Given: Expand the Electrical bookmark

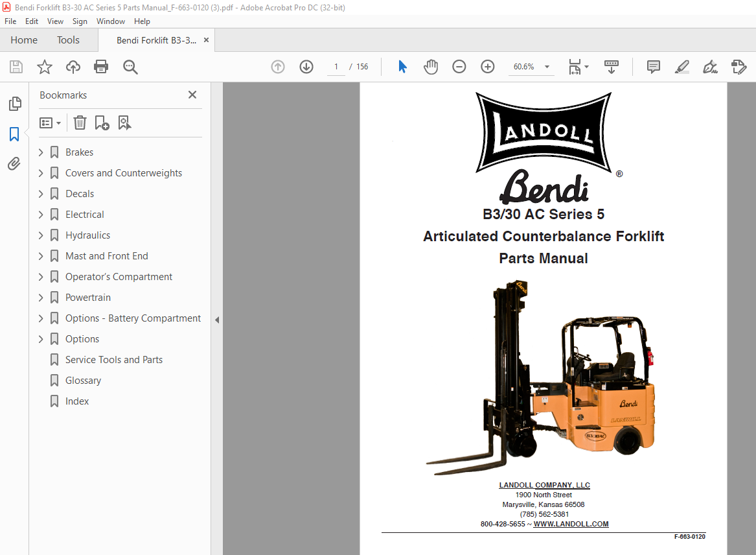Looking at the screenshot, I should point(41,215).
